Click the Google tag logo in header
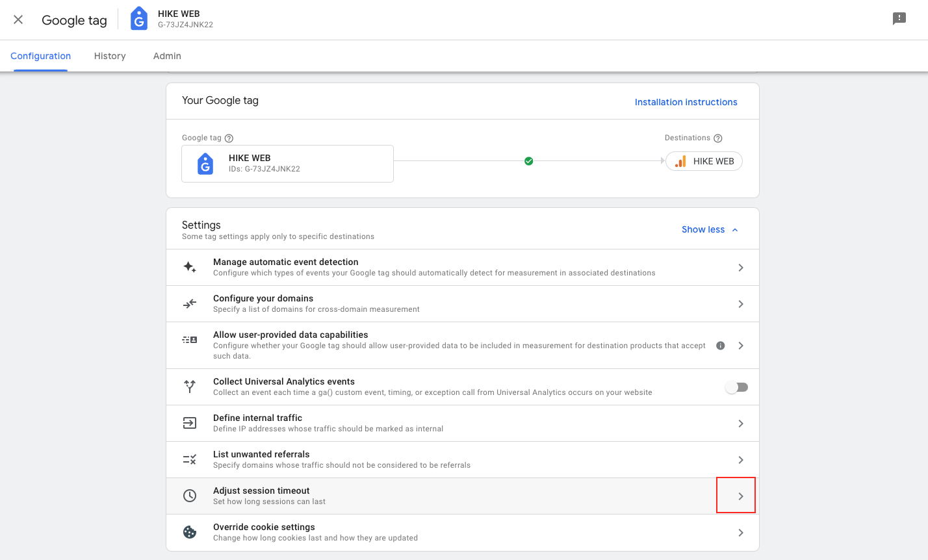 (139, 19)
